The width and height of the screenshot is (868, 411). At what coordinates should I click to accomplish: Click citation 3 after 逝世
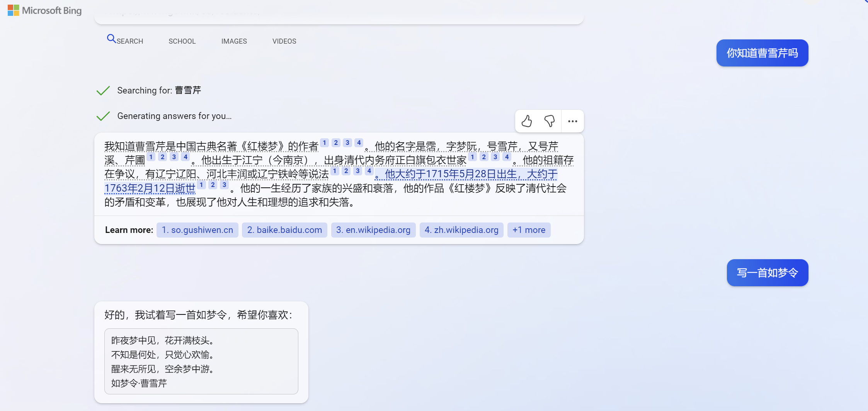coord(224,185)
